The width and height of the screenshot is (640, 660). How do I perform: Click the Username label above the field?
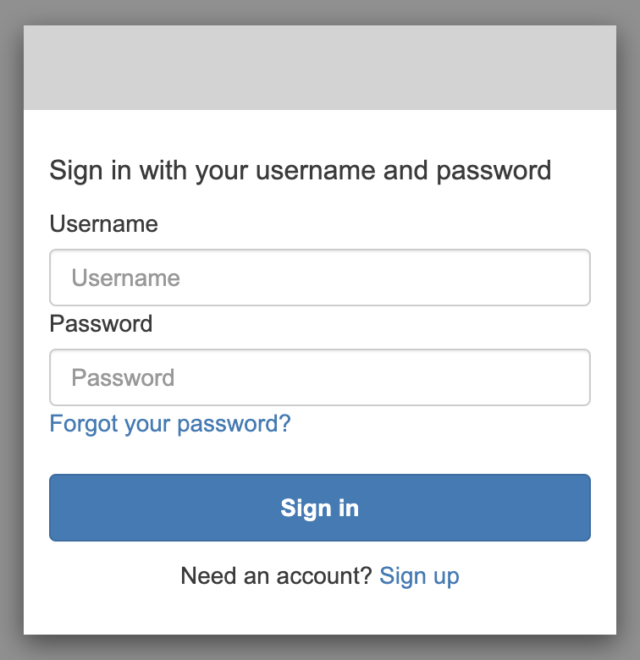pos(104,224)
